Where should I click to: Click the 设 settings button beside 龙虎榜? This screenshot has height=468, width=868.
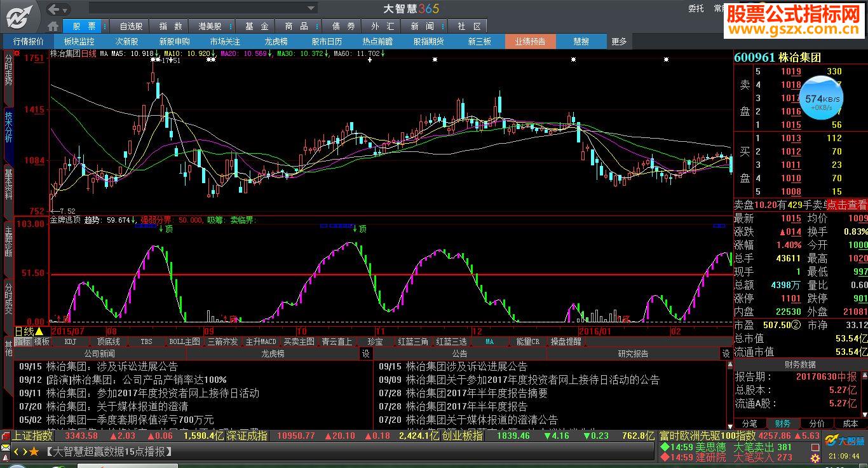365,354
